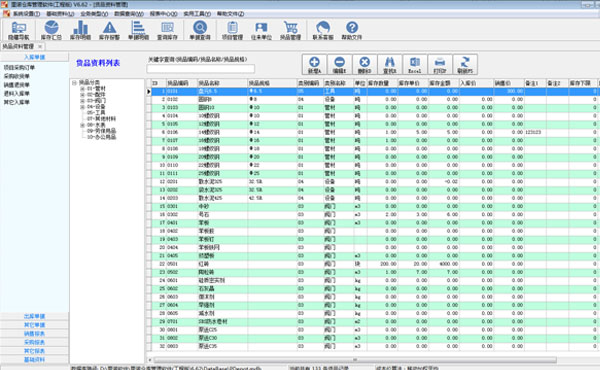The image size is (600, 370).
Task: Open the 系统设置 menu
Action: 26,14
